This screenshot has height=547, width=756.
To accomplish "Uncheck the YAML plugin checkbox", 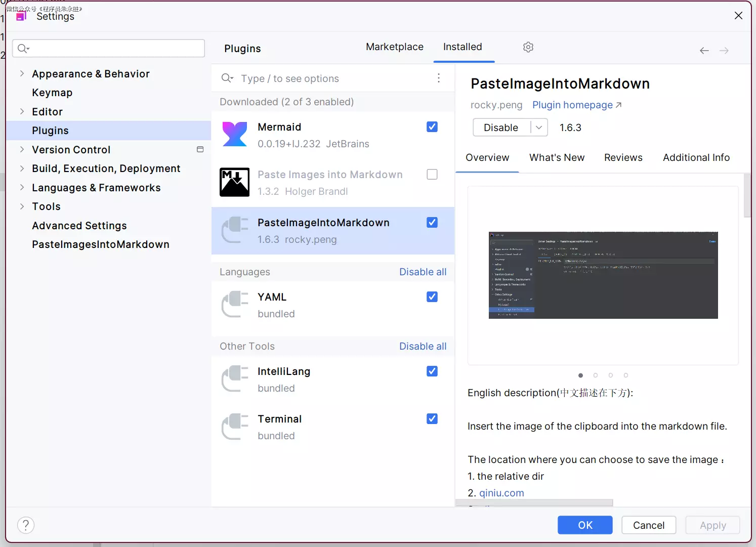I will (x=432, y=297).
